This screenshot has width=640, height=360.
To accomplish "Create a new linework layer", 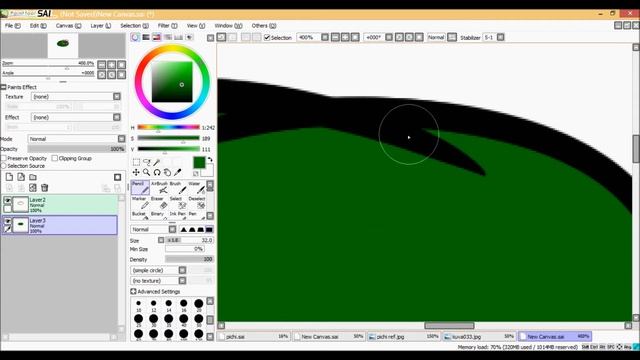I will click(21, 177).
